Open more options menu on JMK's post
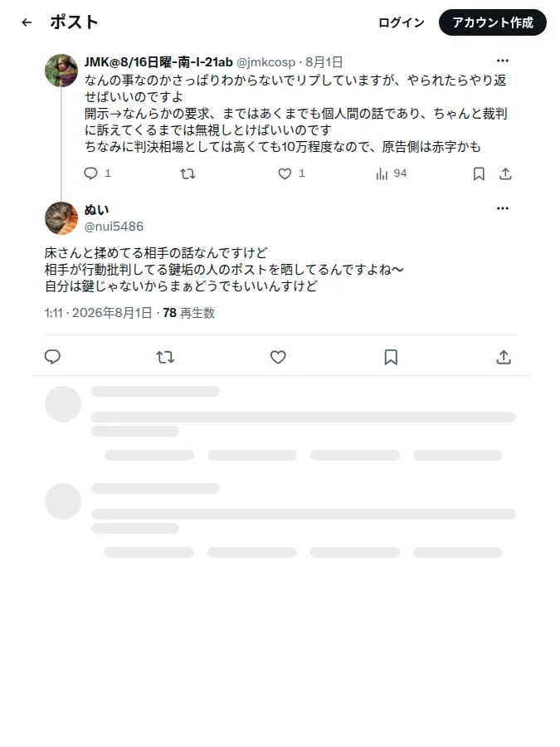Screen dimensions: 560x747 pyautogui.click(x=503, y=61)
